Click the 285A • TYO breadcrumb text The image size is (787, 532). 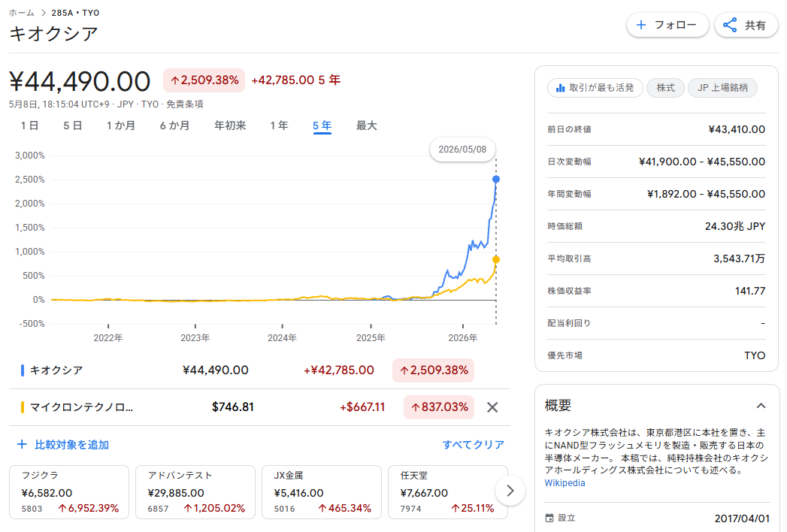coord(75,13)
